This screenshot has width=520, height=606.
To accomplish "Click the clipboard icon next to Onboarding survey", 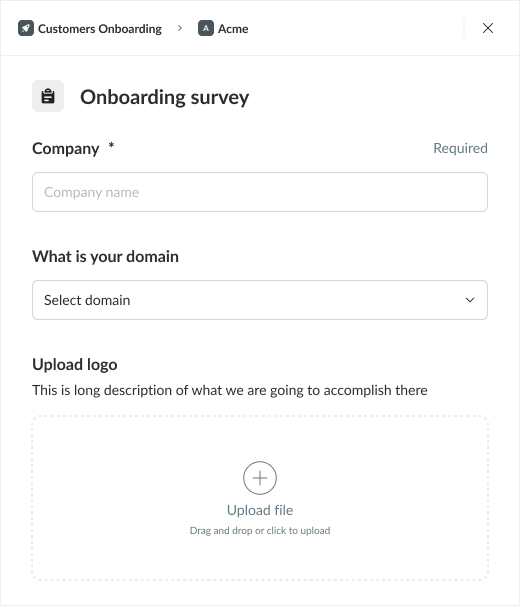I will point(48,96).
